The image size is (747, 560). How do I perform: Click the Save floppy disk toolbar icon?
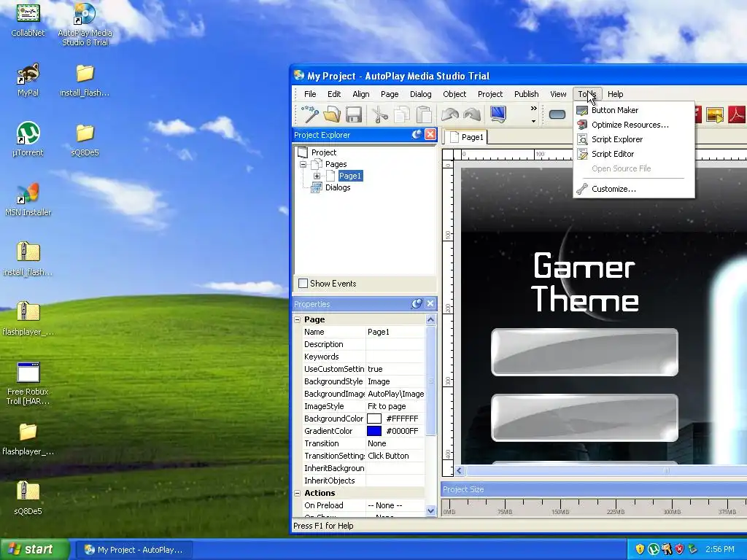pyautogui.click(x=354, y=114)
